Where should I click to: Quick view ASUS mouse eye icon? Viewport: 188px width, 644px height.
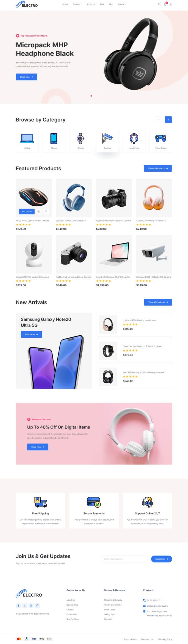[39, 211]
